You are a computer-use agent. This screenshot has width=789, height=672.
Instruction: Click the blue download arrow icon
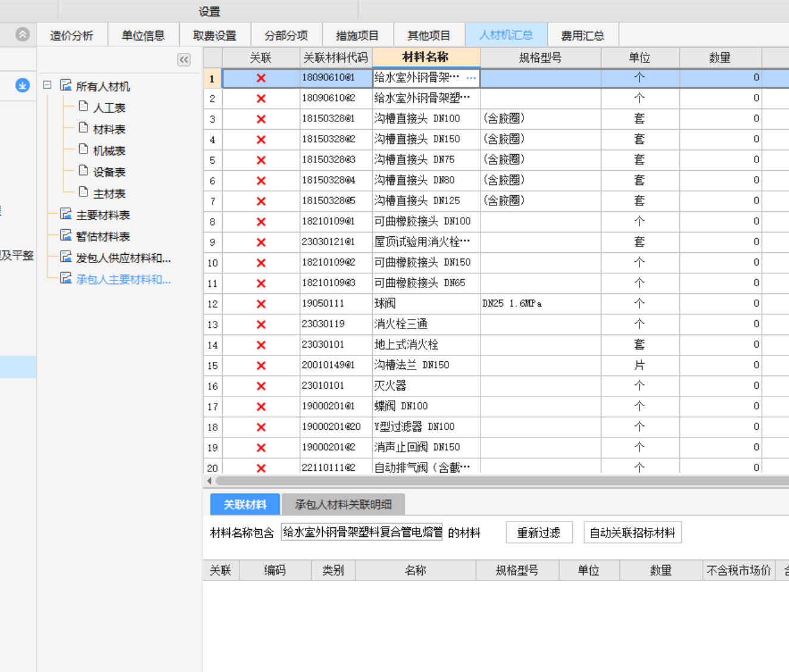23,86
